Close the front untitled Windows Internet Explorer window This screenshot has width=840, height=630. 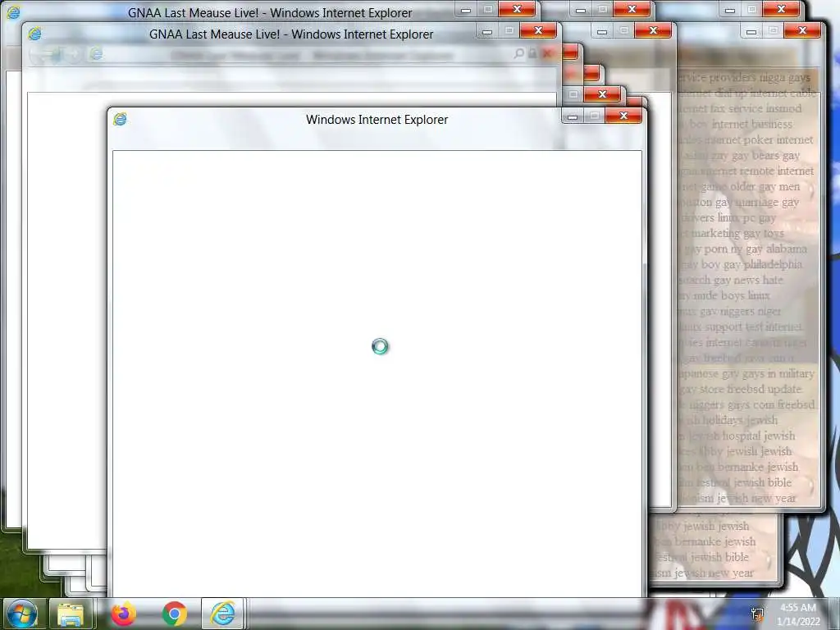(623, 116)
